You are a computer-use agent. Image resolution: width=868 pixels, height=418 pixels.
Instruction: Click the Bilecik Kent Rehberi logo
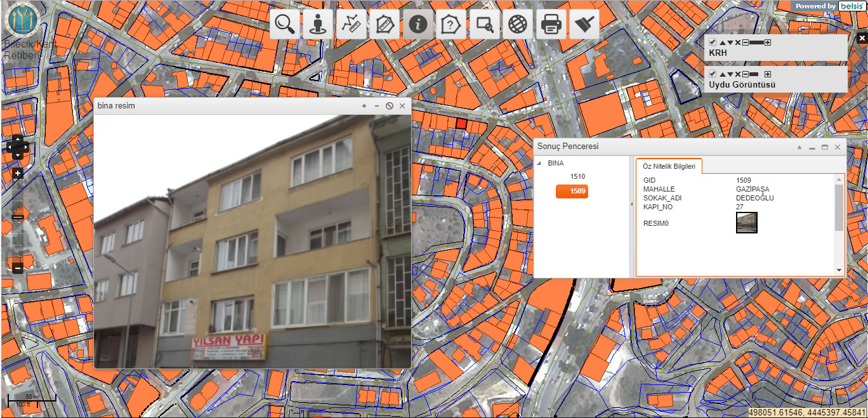[x=22, y=21]
